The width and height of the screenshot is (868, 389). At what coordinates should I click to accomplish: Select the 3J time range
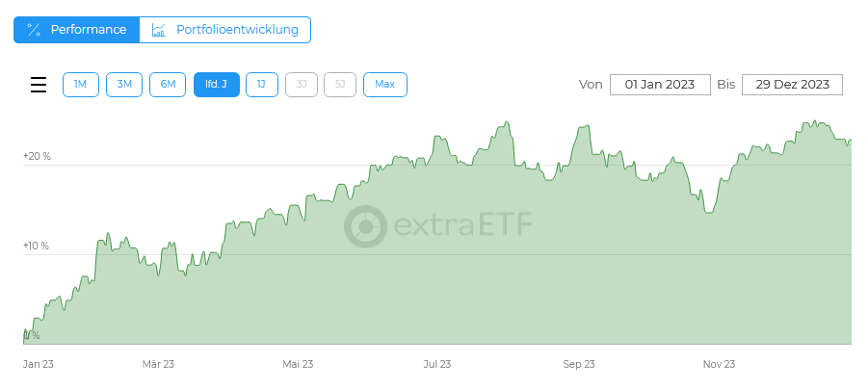click(302, 85)
